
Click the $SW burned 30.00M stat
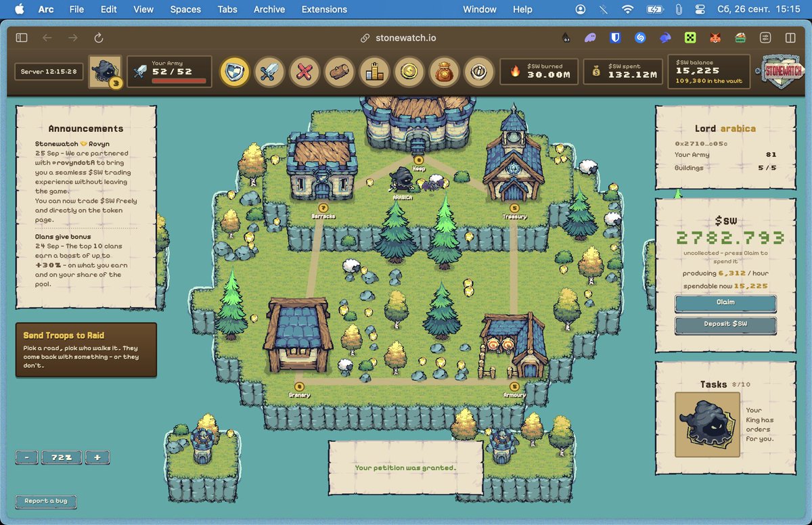pos(539,71)
